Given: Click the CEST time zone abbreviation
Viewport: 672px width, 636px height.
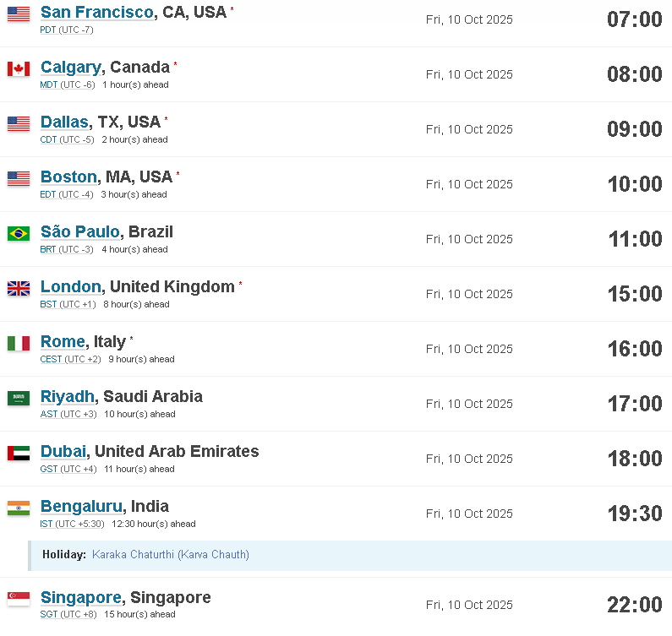Looking at the screenshot, I should pos(51,359).
